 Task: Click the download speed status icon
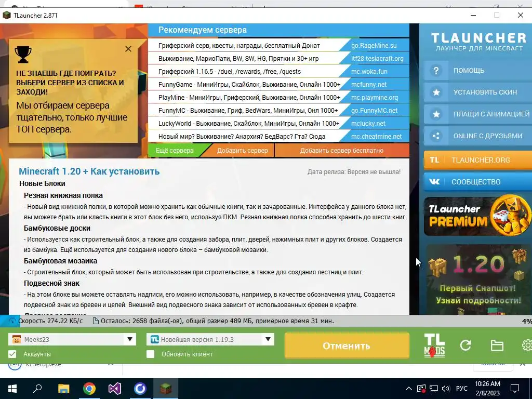coord(12,321)
